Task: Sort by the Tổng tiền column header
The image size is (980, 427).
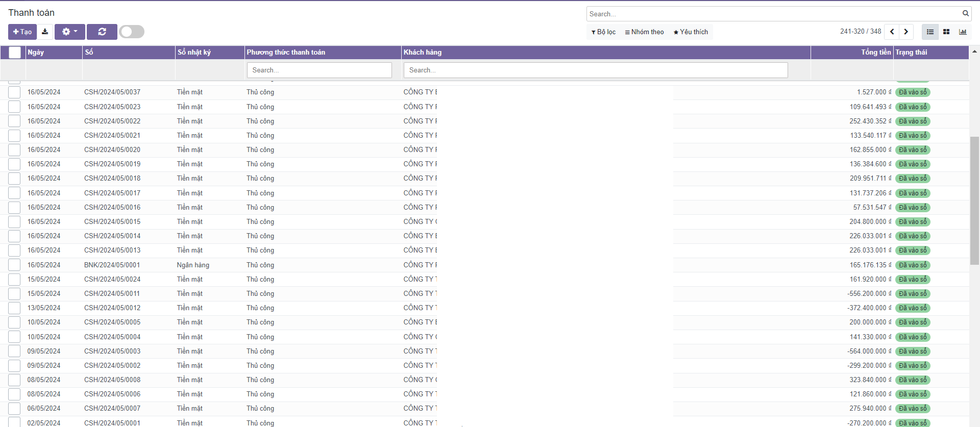Action: point(875,52)
